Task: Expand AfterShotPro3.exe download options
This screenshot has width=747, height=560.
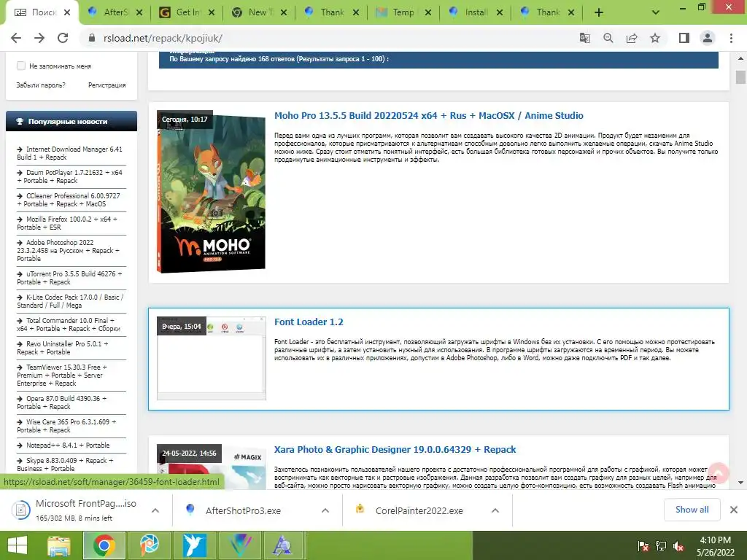Action: (325, 510)
